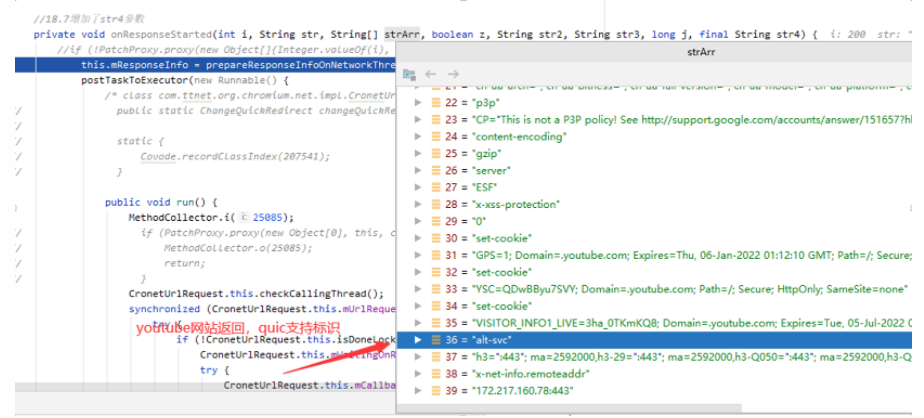
Task: Click the field icon of element 33 YSC cookie
Action: pyautogui.click(x=436, y=289)
